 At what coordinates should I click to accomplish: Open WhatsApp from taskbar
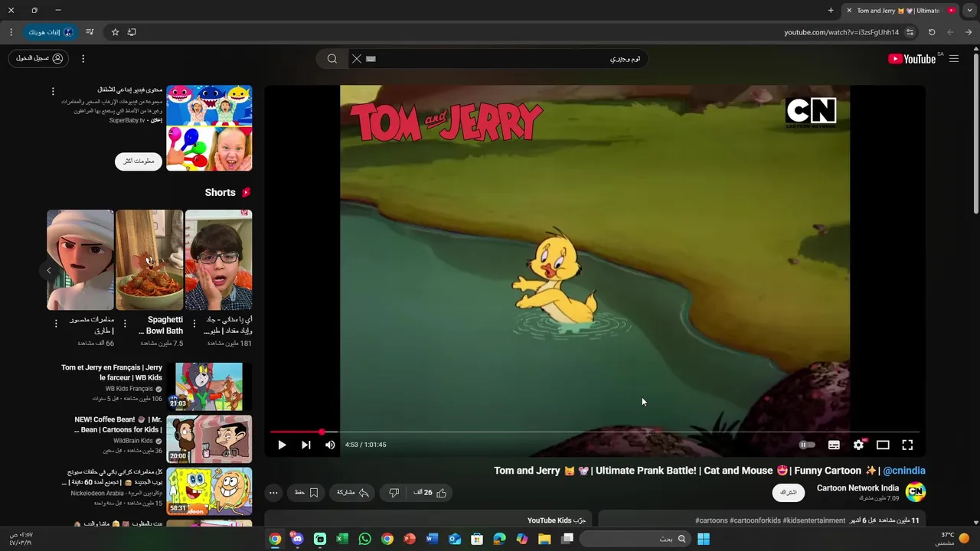(x=364, y=539)
